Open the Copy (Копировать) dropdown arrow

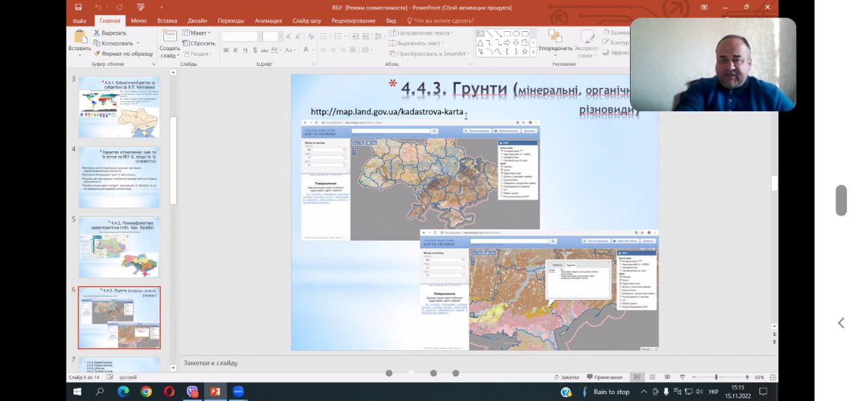[138, 43]
